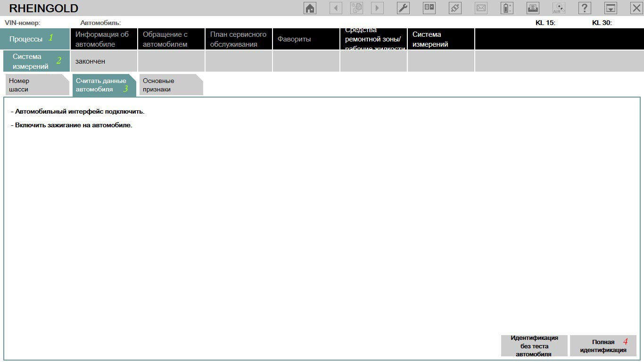The width and height of the screenshot is (644, 362).
Task: Open Информация об автомобиле tab
Action: (x=104, y=39)
